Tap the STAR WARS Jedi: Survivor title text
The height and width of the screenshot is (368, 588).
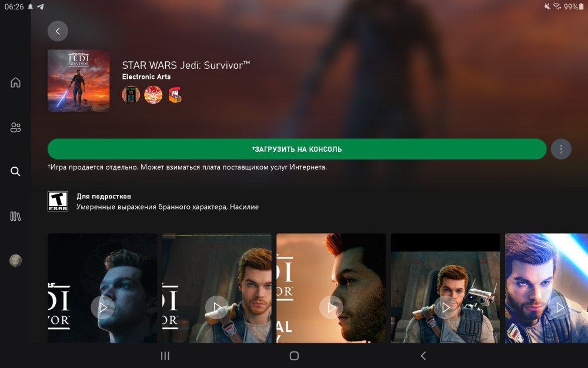pos(186,66)
